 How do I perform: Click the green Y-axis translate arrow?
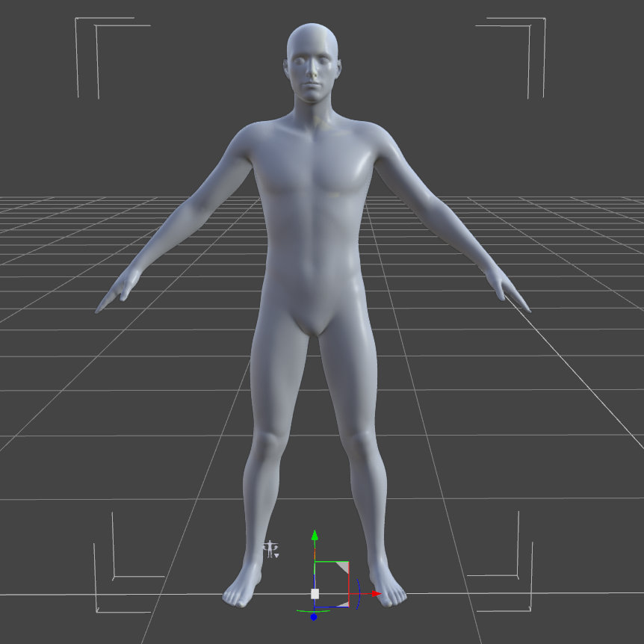[x=315, y=536]
